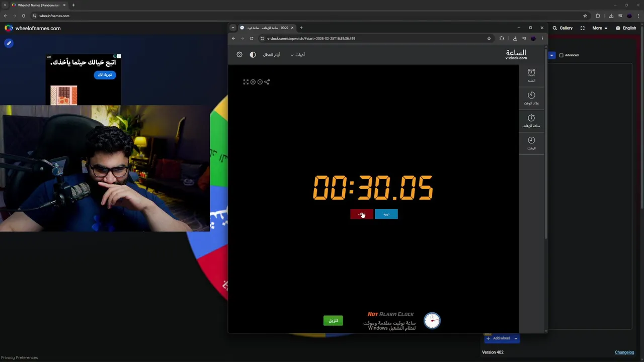Screen dimensions: 644x362
Task: Open the English language selector
Action: point(626,28)
